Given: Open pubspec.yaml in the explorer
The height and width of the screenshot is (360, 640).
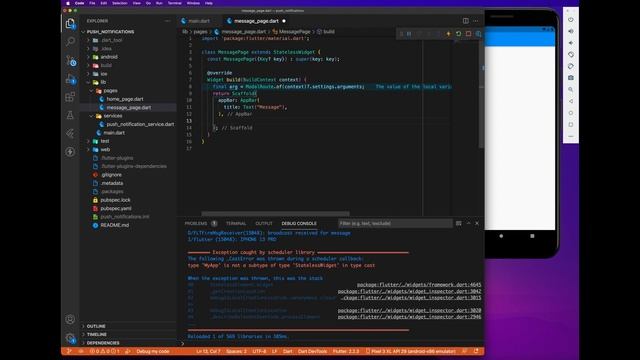Looking at the screenshot, I should (x=116, y=208).
